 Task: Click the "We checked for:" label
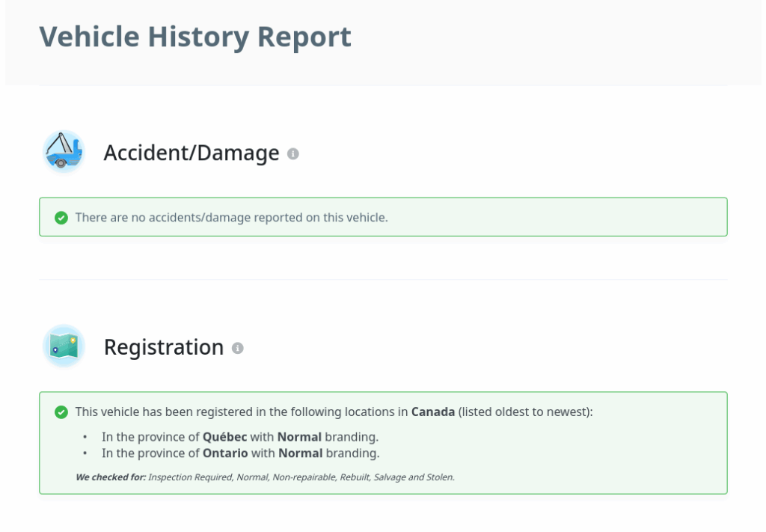110,477
